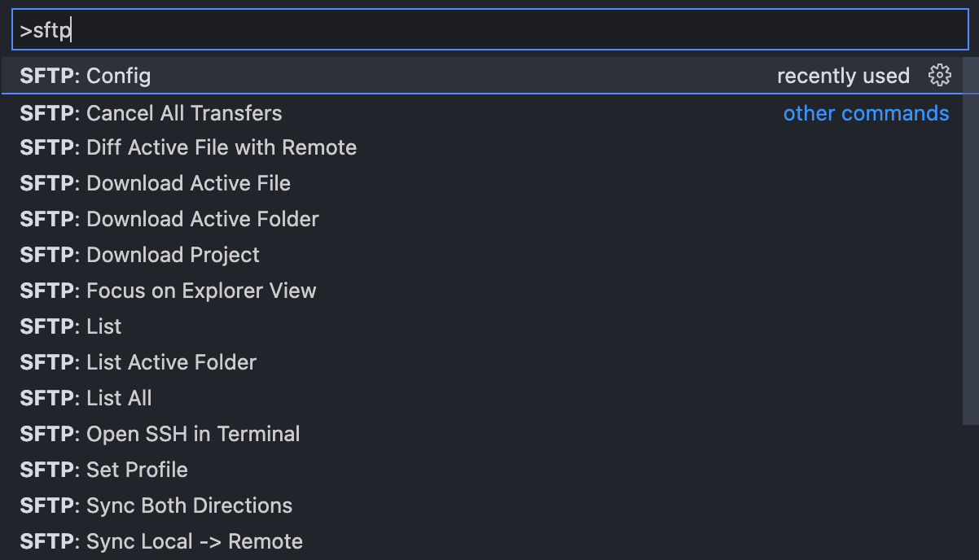Click the bold SFTP prefix of Set Profile
Image resolution: width=979 pixels, height=560 pixels.
pos(47,470)
